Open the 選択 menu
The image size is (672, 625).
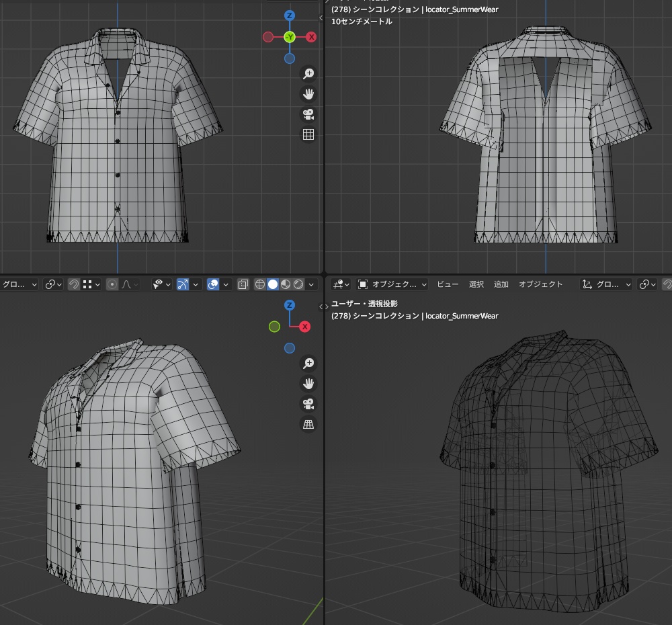476,284
